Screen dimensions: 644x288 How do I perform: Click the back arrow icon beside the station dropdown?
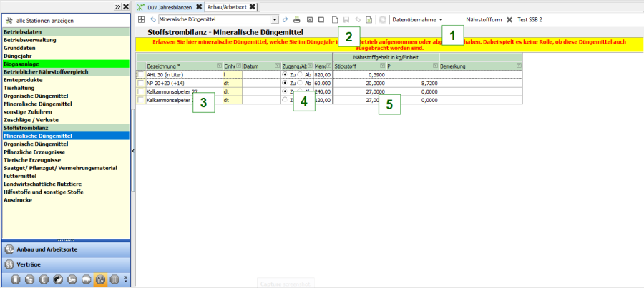tap(152, 19)
